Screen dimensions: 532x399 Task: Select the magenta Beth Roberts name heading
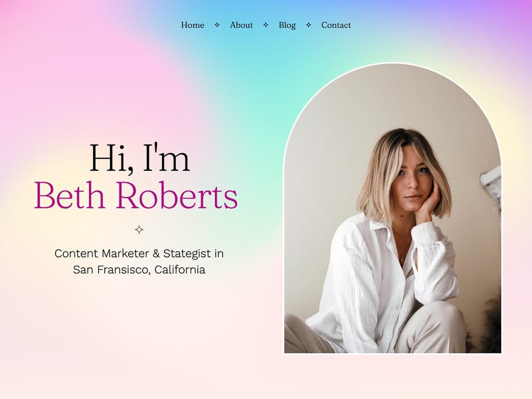(x=136, y=196)
